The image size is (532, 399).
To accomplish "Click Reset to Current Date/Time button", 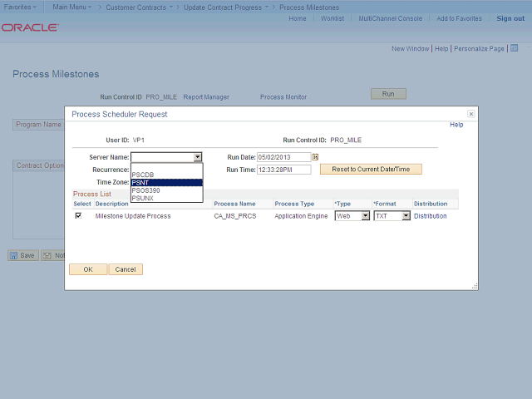I will tap(371, 169).
